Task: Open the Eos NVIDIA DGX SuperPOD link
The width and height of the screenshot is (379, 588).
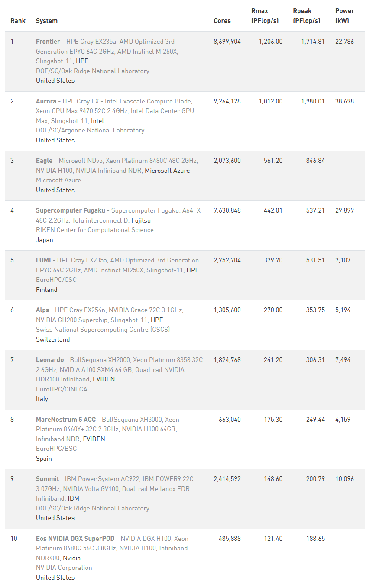Action: pos(75,539)
